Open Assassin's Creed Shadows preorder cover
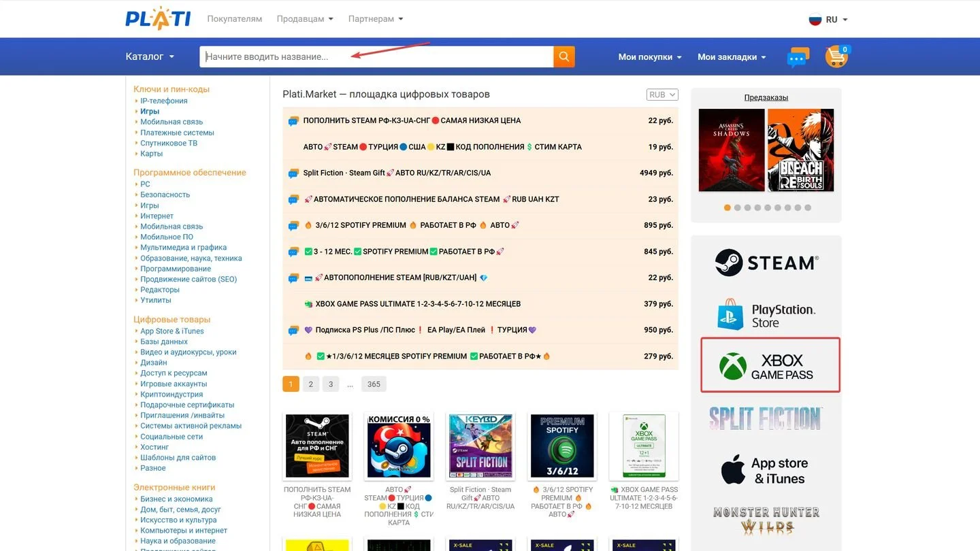 pyautogui.click(x=732, y=150)
